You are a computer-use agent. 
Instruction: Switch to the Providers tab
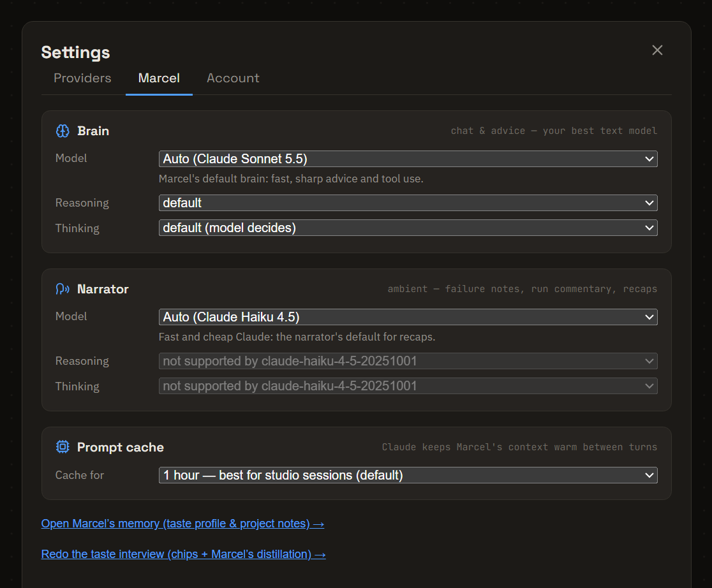point(82,78)
